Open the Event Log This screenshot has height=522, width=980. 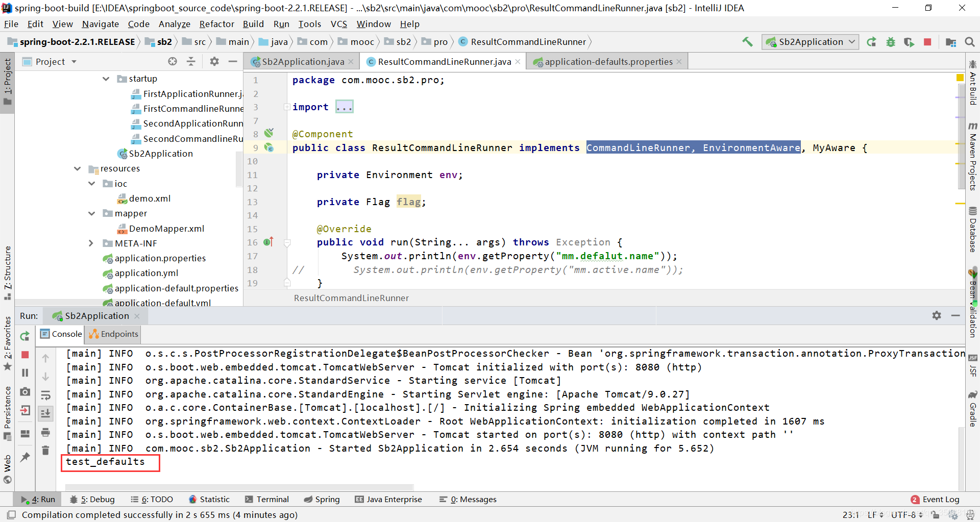pyautogui.click(x=935, y=499)
